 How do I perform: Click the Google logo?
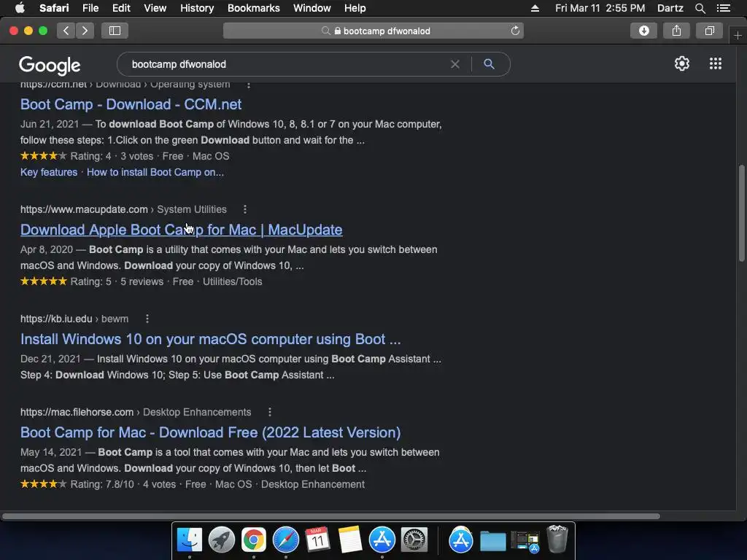tap(50, 65)
